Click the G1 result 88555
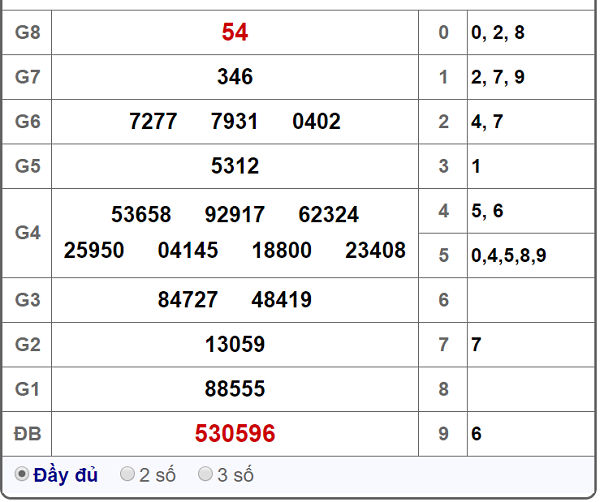The width and height of the screenshot is (600, 502). (x=235, y=388)
